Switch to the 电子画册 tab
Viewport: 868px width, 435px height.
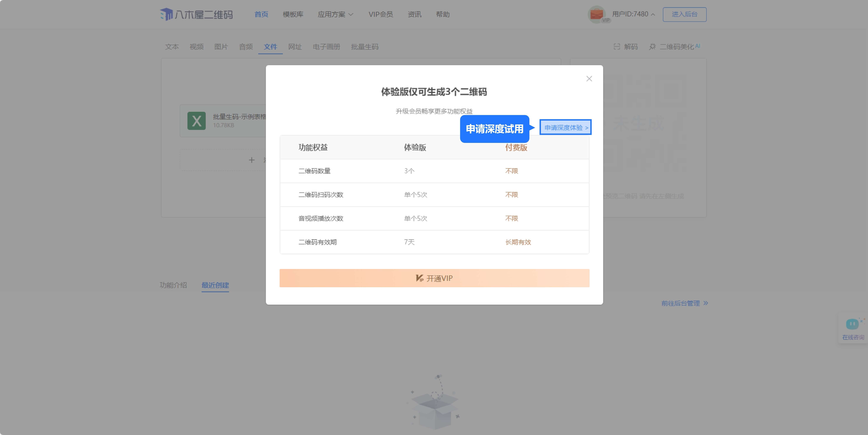coord(326,47)
